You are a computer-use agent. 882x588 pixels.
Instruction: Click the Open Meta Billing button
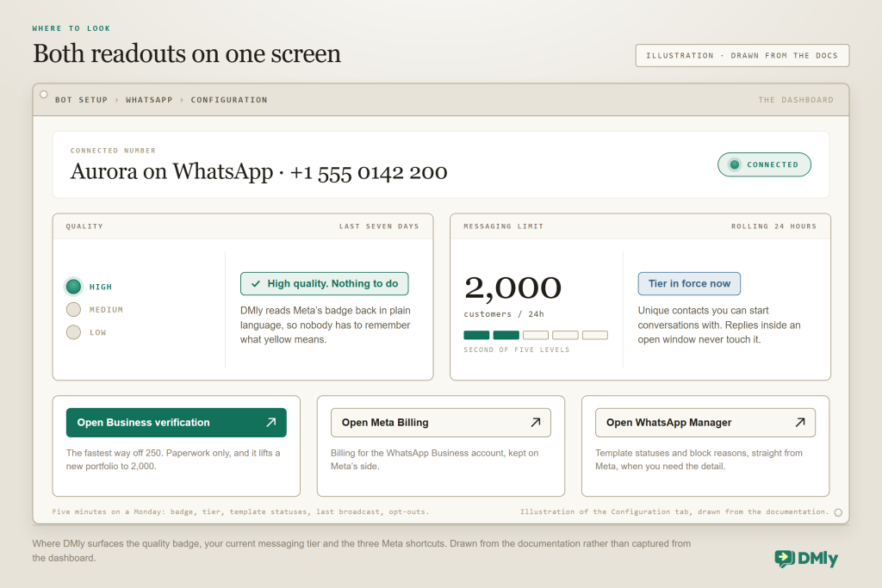coord(440,423)
